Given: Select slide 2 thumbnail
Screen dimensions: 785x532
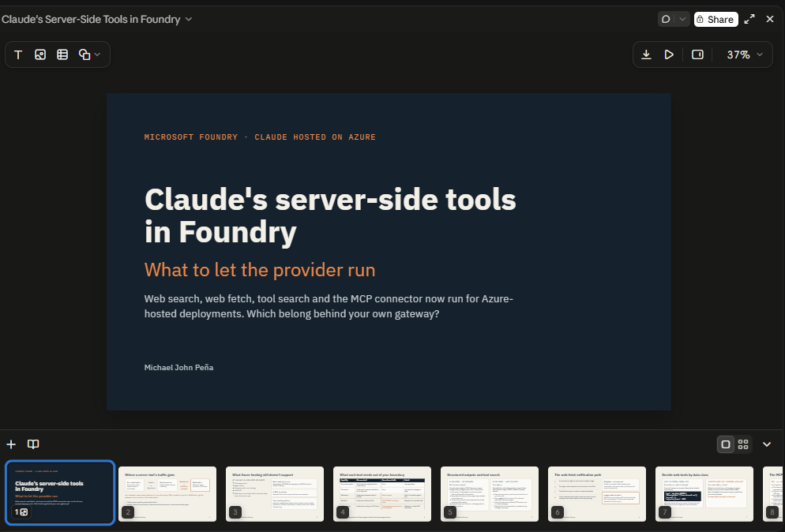Looking at the screenshot, I should [167, 494].
